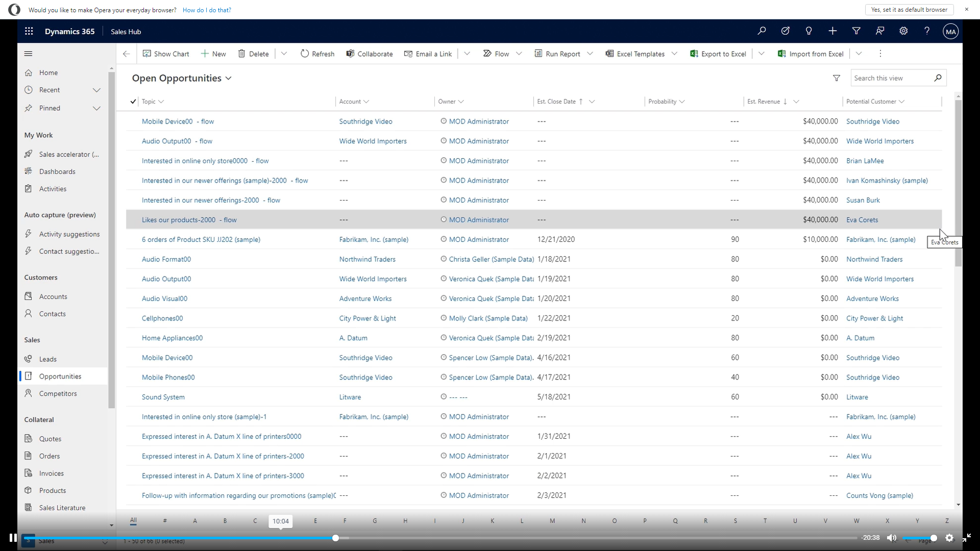980x551 pixels.
Task: Exit fullscreen video mode
Action: coord(967,538)
